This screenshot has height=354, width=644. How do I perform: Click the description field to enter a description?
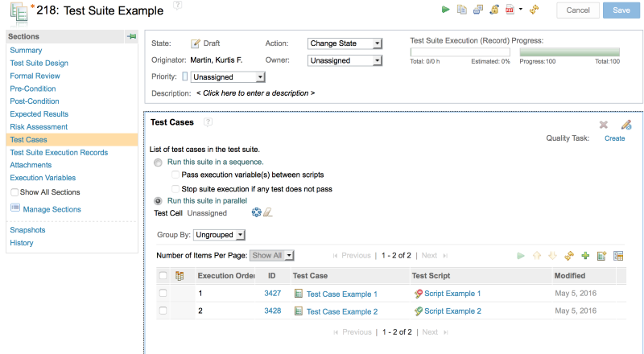point(255,93)
